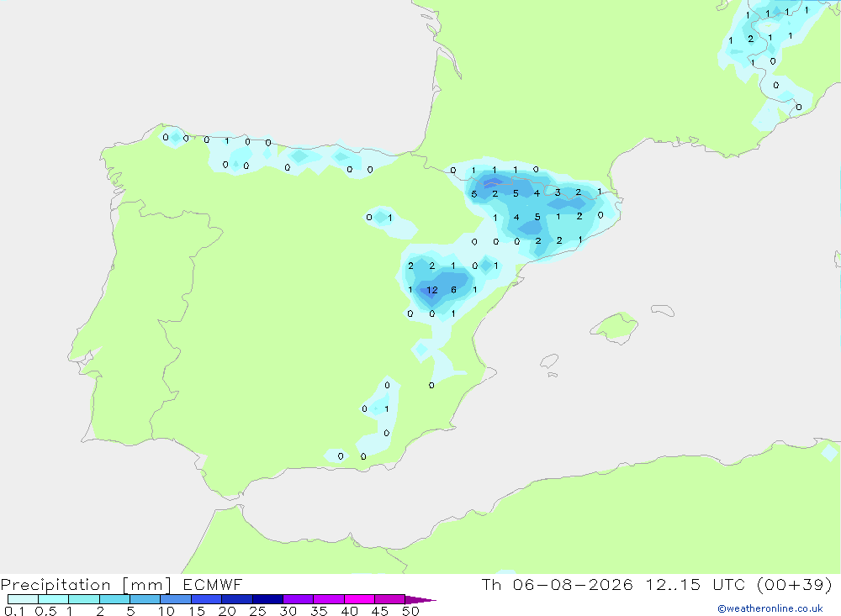841x616 pixels.
Task: Pick the 5–10 mm blue legend swatch
Action: click(145, 599)
